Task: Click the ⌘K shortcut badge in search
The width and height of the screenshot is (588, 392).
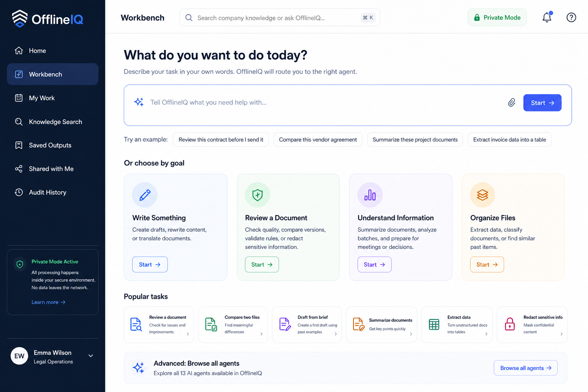Action: click(368, 18)
